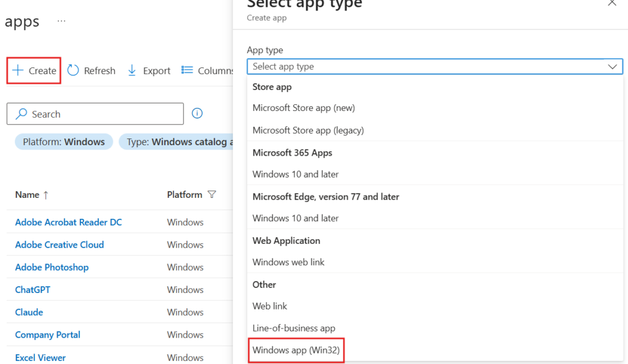Choose Windows app (Win32) option
Image resolution: width=628 pixels, height=364 pixels.
296,350
